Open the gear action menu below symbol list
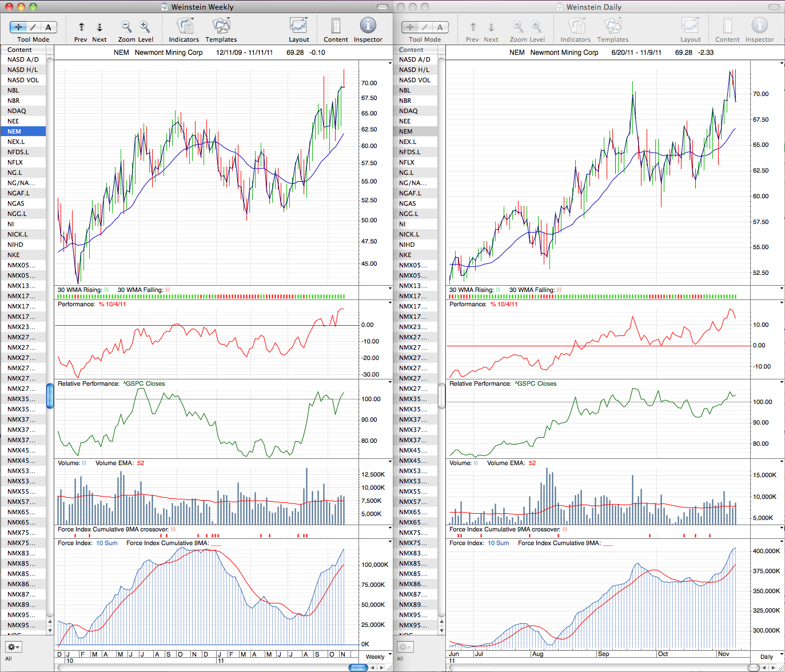The image size is (785, 672). (14, 647)
